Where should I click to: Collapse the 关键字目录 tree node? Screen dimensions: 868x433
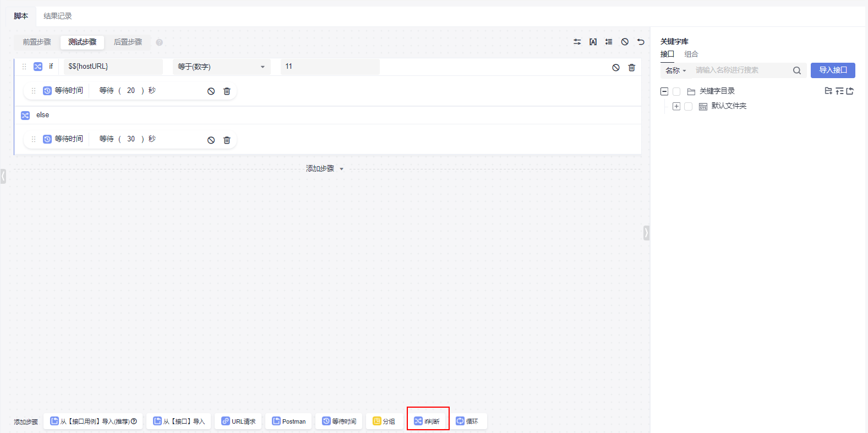click(x=664, y=92)
